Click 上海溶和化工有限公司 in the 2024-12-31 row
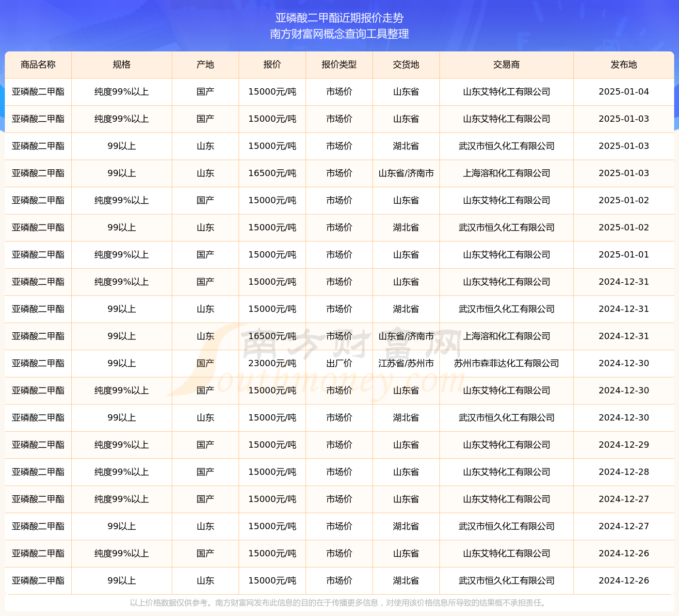 (x=507, y=336)
